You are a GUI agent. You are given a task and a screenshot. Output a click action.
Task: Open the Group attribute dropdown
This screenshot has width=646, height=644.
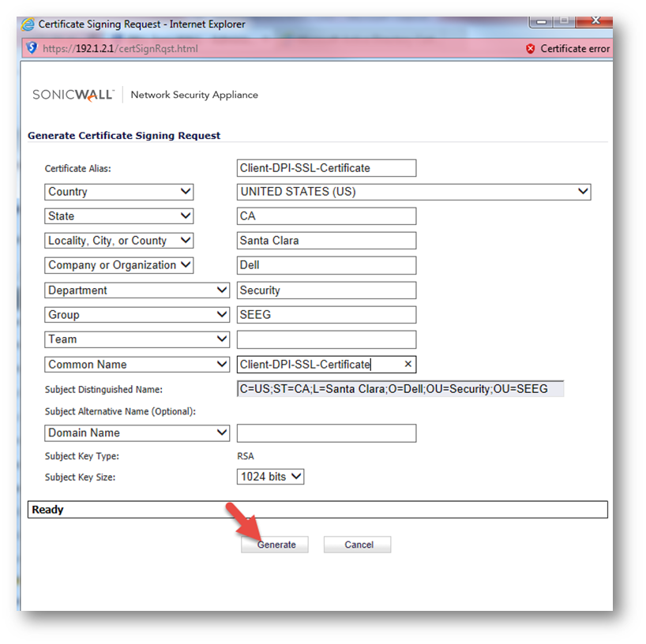coord(137,315)
